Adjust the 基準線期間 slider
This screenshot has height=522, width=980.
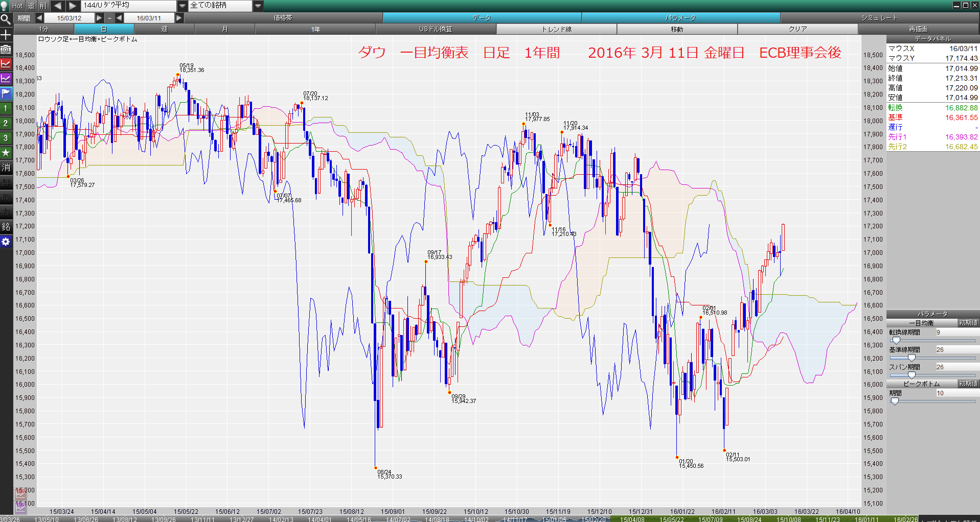911,358
